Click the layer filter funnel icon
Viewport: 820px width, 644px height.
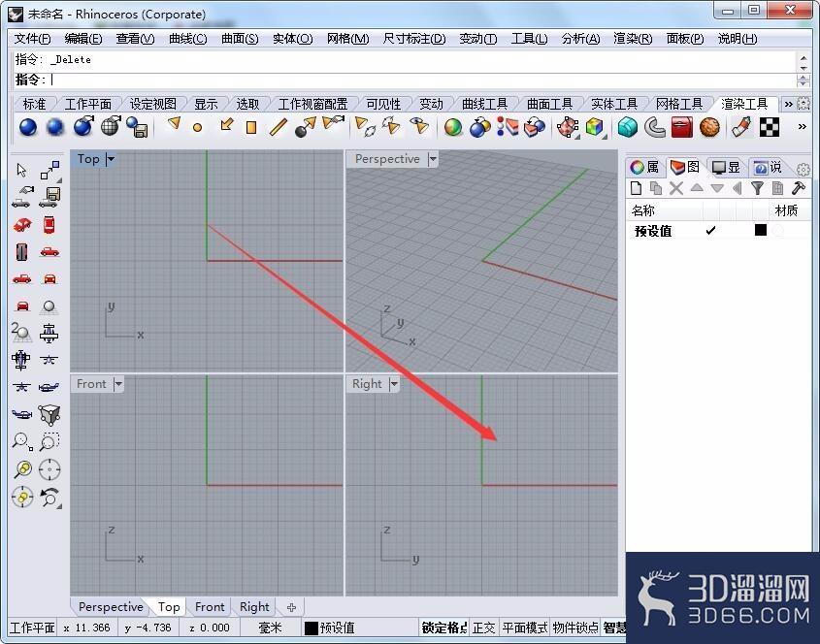click(x=757, y=188)
